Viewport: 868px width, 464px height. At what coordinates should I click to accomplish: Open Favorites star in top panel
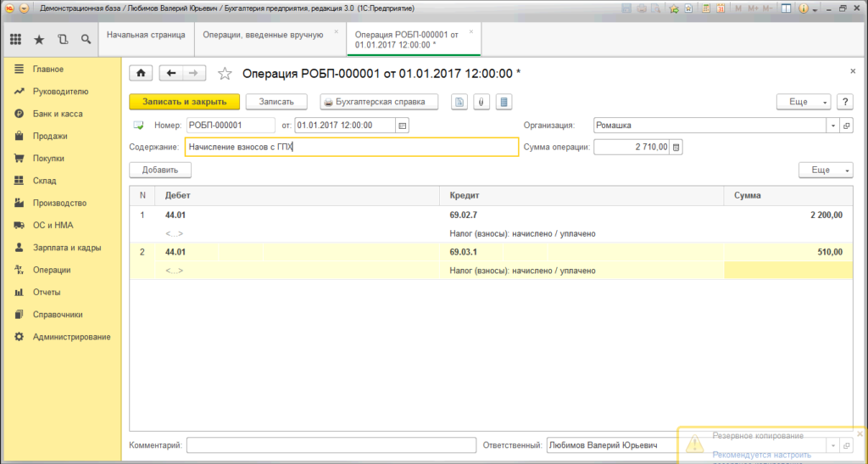click(x=39, y=39)
